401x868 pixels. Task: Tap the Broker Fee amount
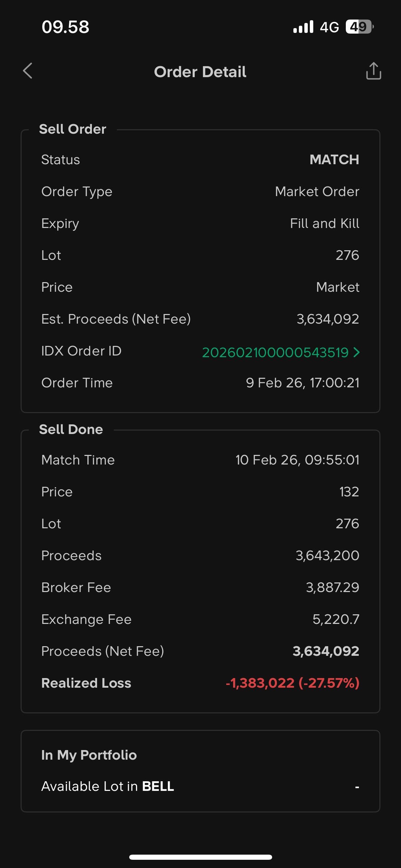(332, 587)
